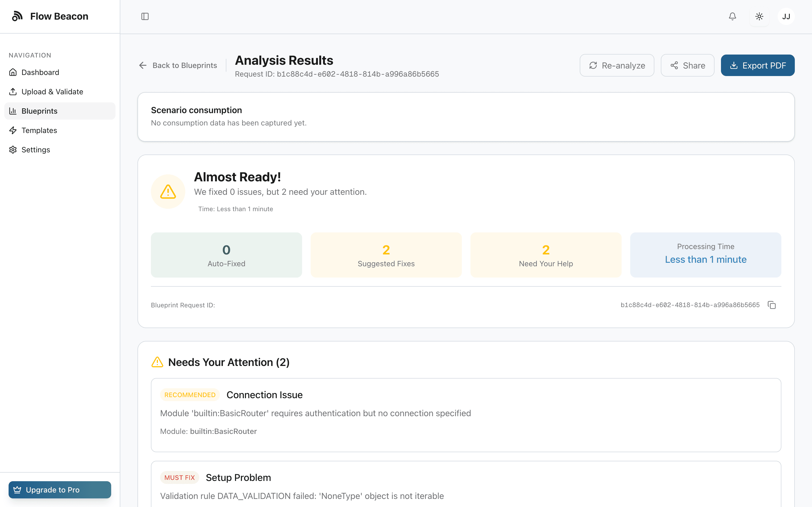
Task: Export the results as PDF
Action: click(757, 65)
